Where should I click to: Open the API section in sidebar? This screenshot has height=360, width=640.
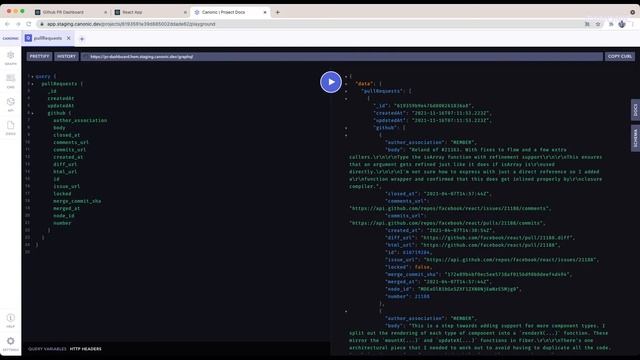click(11, 104)
